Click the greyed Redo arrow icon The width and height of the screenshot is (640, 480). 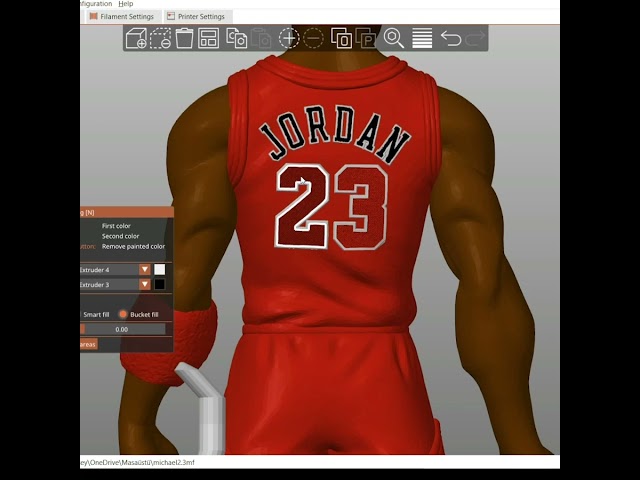(x=475, y=38)
